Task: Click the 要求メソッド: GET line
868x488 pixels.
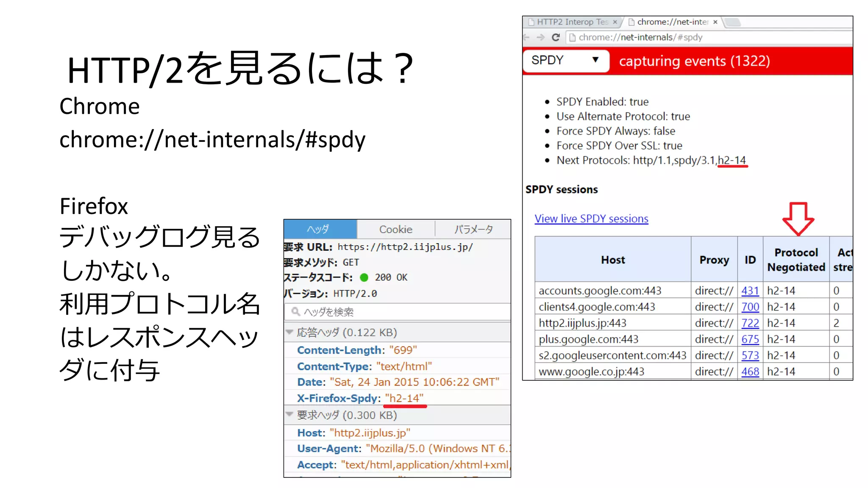Action: click(322, 263)
